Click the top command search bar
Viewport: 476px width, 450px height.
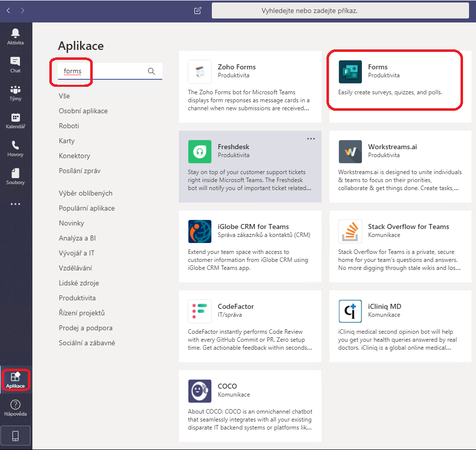tap(340, 10)
